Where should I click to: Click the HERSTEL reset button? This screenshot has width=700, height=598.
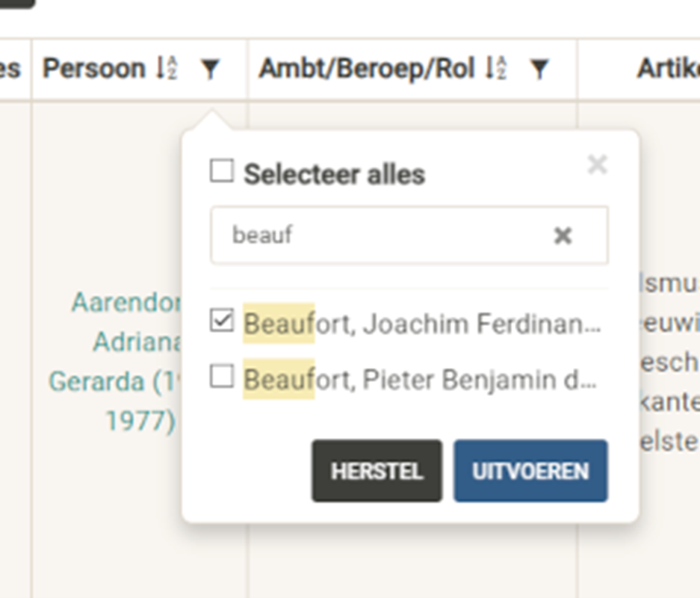point(377,471)
